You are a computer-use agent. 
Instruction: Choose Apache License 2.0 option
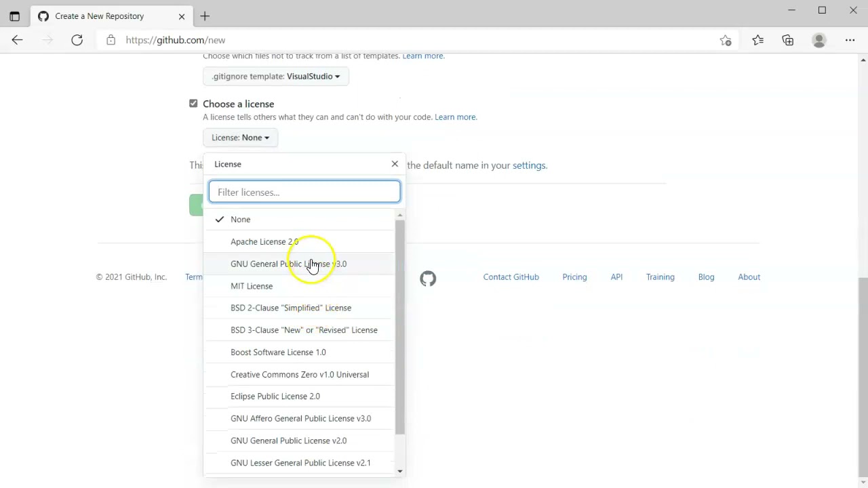[x=264, y=242]
